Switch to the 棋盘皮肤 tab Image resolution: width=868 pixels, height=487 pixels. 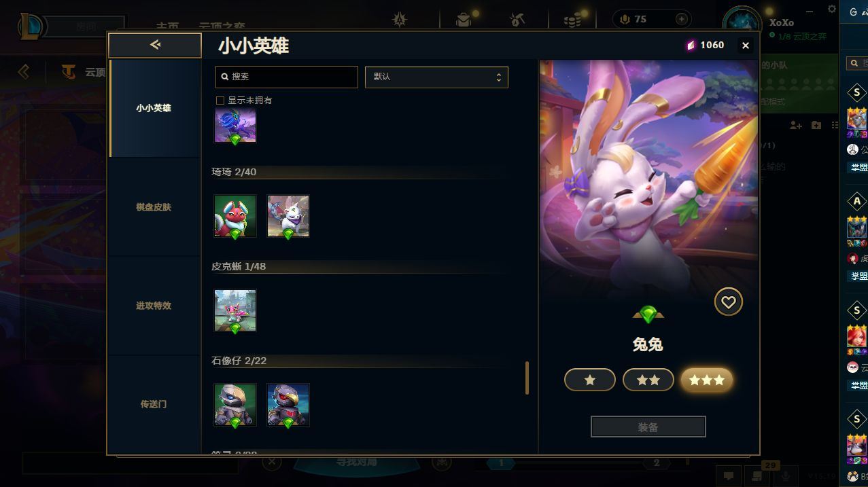click(x=155, y=207)
